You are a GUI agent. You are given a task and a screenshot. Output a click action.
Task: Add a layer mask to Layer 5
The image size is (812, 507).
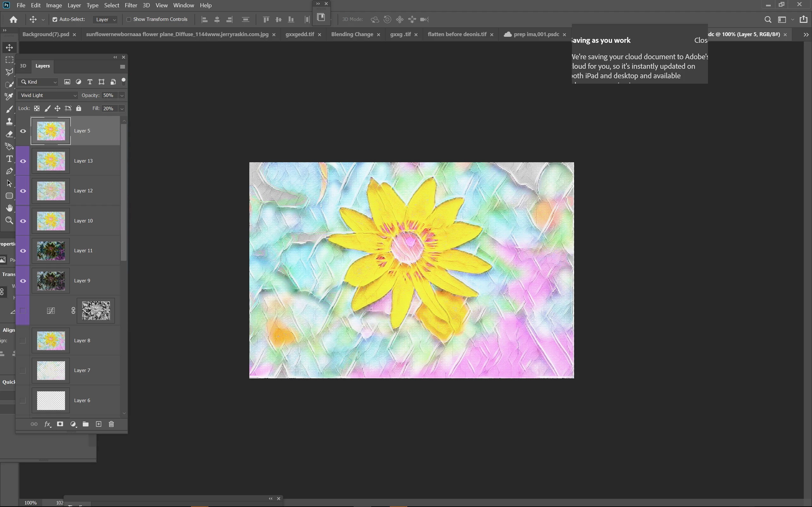[60, 424]
